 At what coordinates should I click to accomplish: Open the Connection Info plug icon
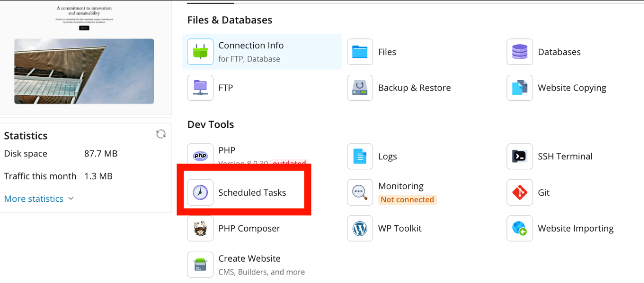point(200,52)
